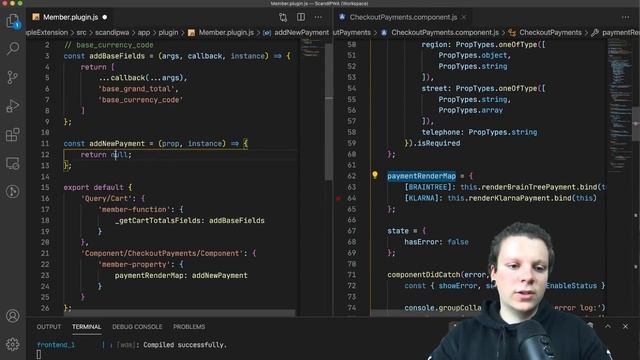Screen dimensions: 640x360
Task: Switch to CheckoutPayments.component.js tab
Action: pos(403,17)
